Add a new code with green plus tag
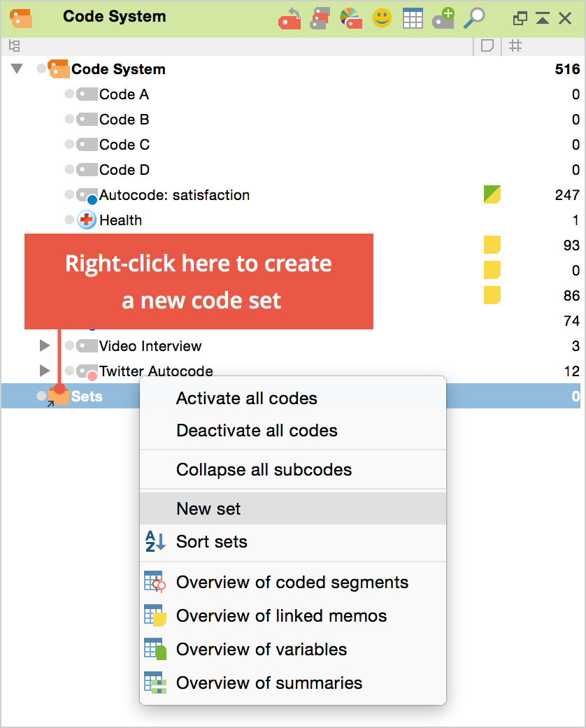 pos(443,18)
